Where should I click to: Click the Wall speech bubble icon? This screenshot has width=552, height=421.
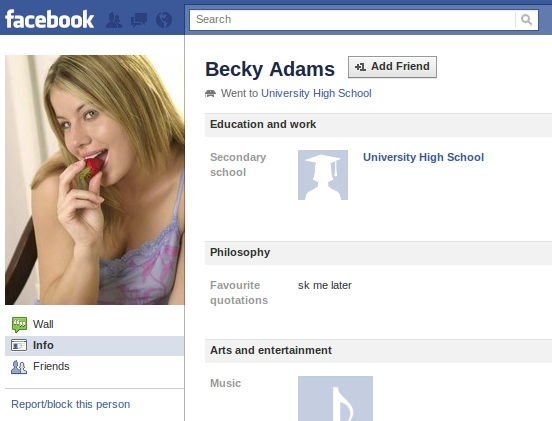tap(19, 324)
